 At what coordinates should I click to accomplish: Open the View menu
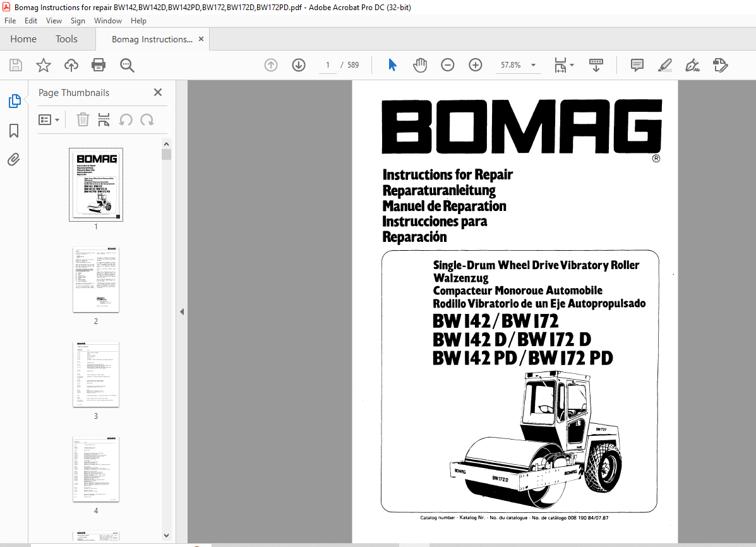click(x=54, y=21)
